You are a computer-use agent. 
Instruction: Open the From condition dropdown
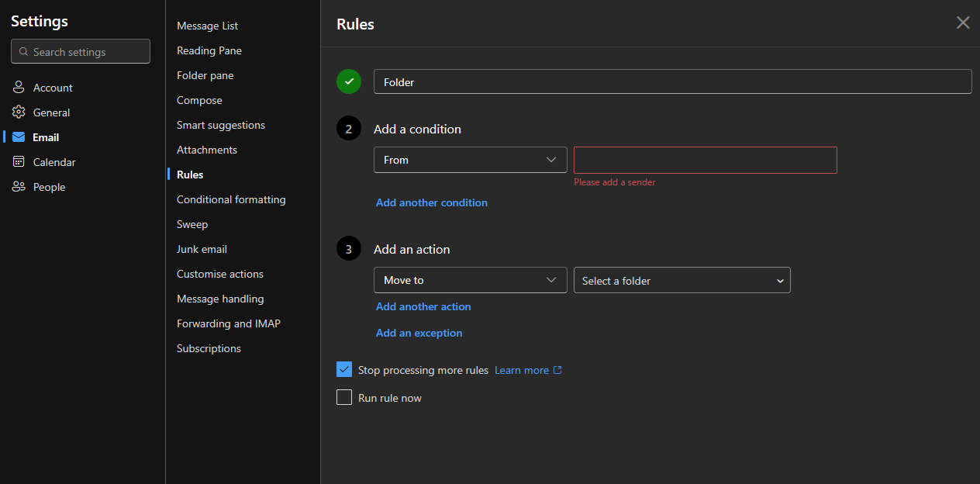click(x=471, y=160)
